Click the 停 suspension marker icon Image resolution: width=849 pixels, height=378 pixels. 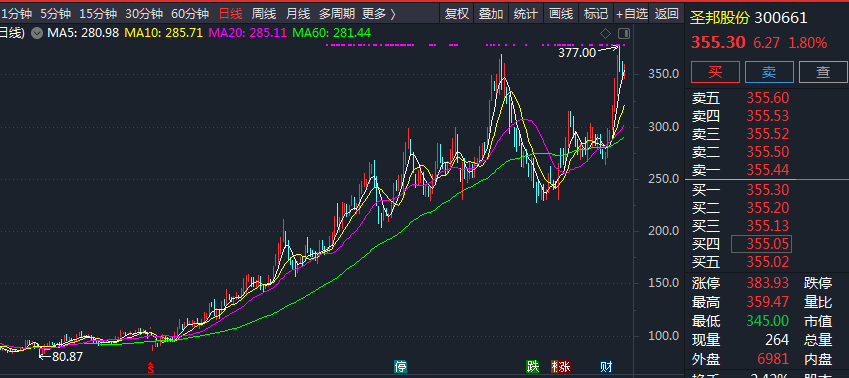tap(400, 367)
